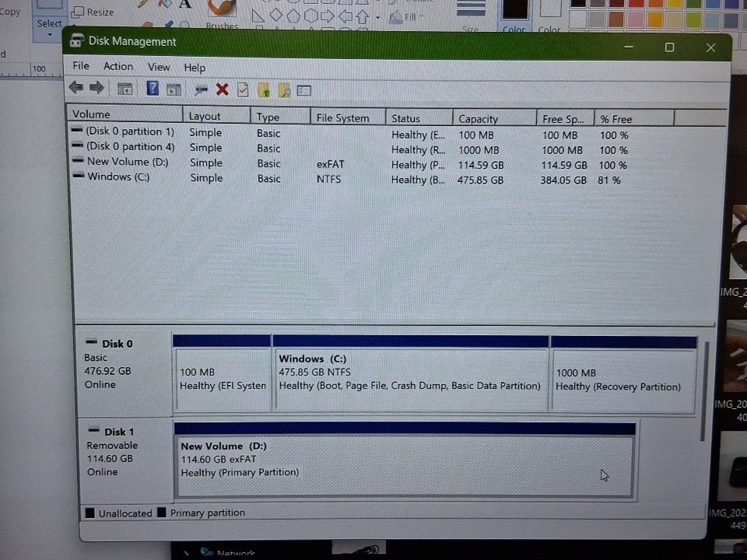Select the right triangle shape in Paint

point(258,16)
